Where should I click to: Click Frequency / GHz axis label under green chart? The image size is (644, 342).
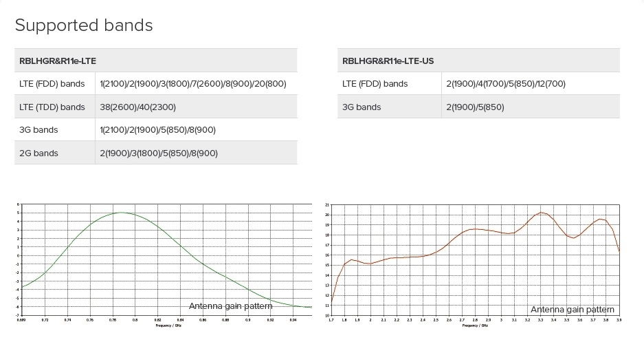[x=168, y=325]
